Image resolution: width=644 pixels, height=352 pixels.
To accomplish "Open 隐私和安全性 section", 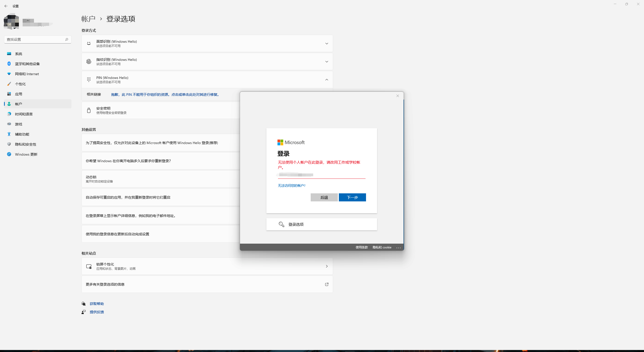I will (x=25, y=144).
